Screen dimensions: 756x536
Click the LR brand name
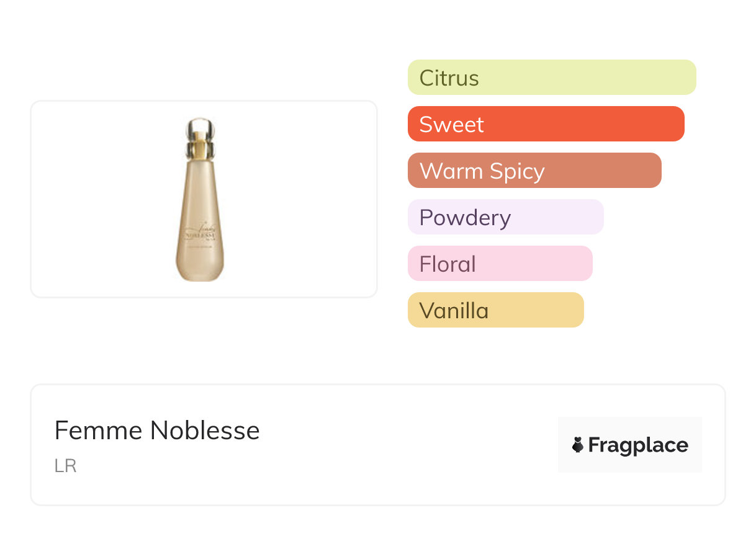[65, 466]
